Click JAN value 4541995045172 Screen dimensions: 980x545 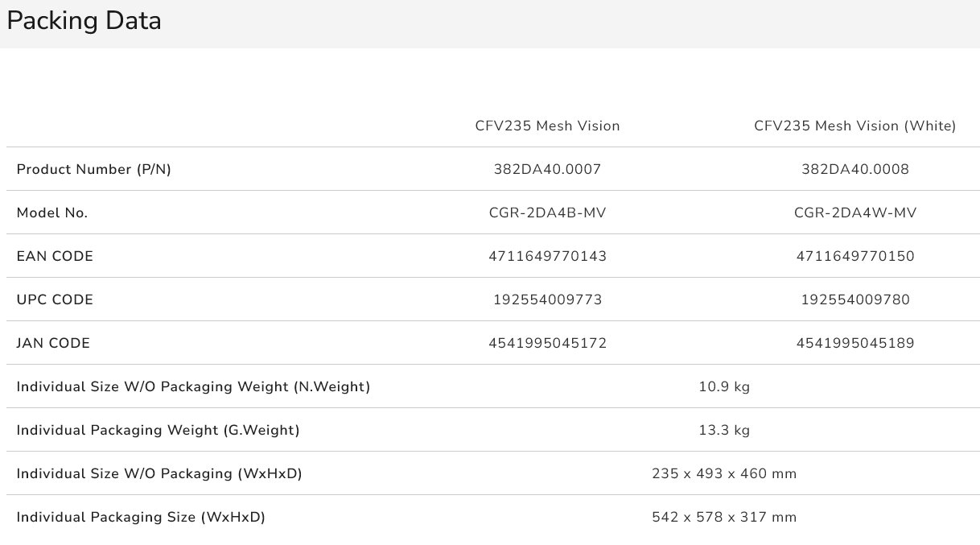click(x=547, y=343)
